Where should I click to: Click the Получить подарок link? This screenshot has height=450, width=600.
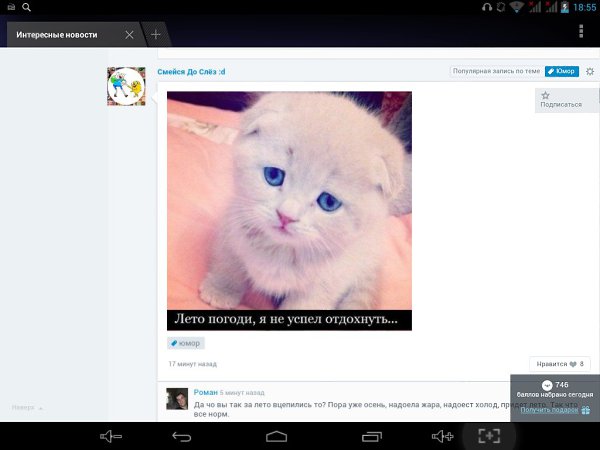pyautogui.click(x=549, y=410)
